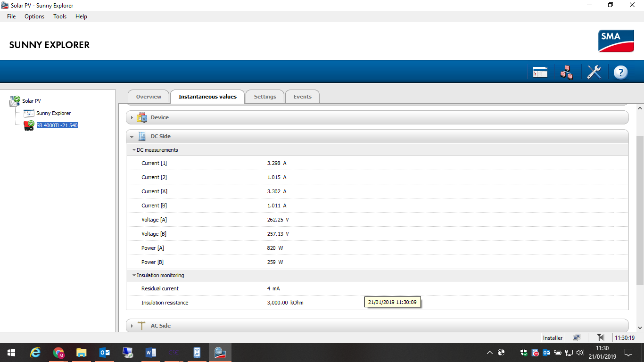Screen dimensions: 644x362
Task: Switch to the Overview tab
Action: click(149, 97)
